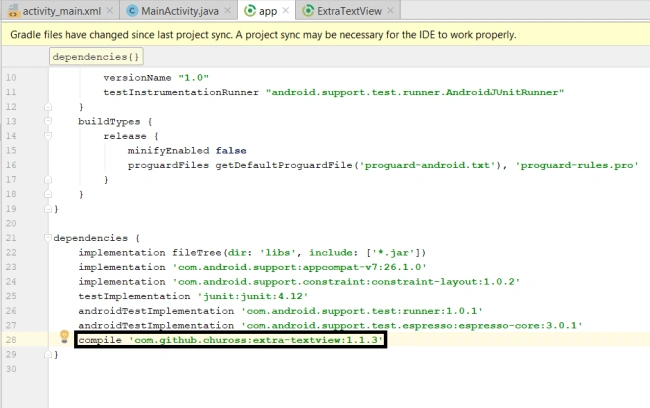Click the appcompat-v7:26.1.0 dependency string
The height and width of the screenshot is (408, 650).
coord(299,267)
